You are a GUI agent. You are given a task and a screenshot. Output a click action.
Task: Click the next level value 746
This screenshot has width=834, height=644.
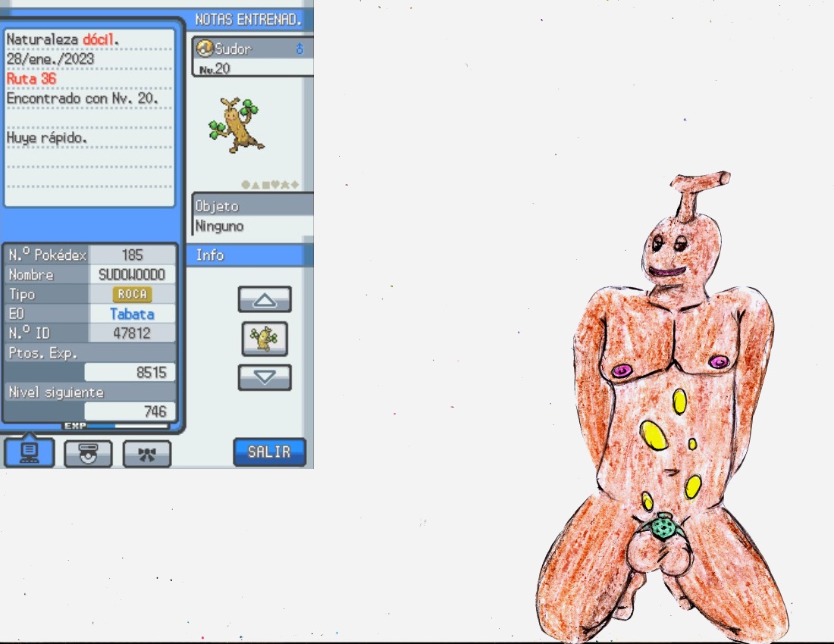click(x=155, y=412)
